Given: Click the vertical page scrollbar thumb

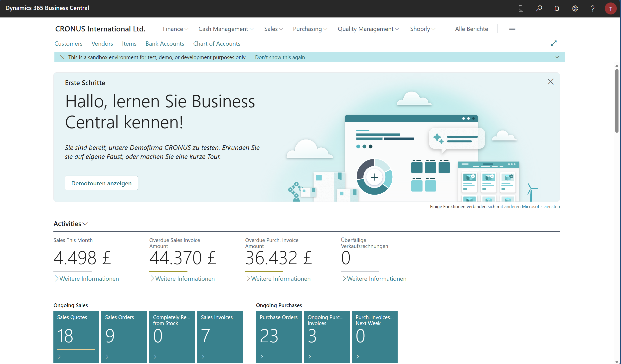Looking at the screenshot, I should 617,100.
